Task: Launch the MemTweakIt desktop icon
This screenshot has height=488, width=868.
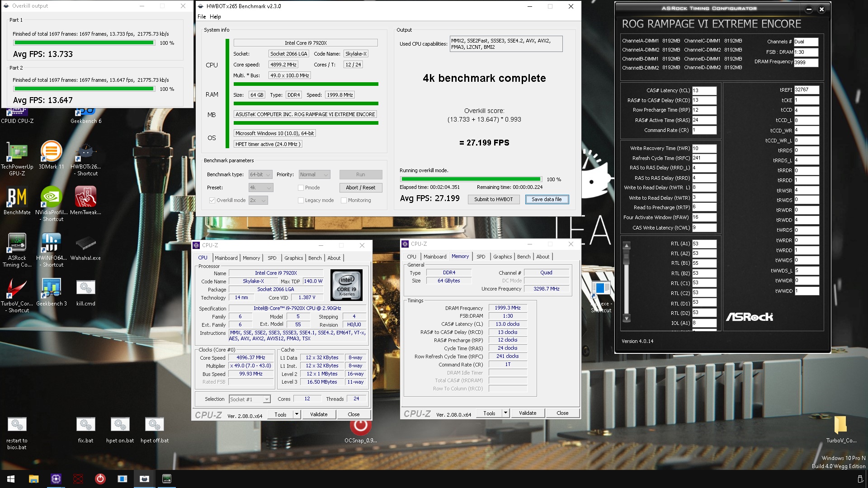Action: [86, 201]
